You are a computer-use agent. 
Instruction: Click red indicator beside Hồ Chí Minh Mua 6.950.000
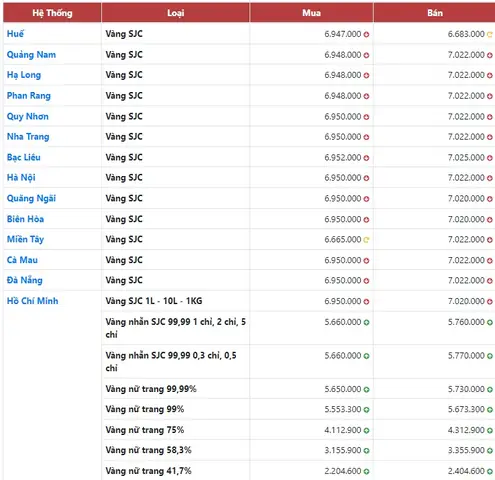tap(366, 301)
